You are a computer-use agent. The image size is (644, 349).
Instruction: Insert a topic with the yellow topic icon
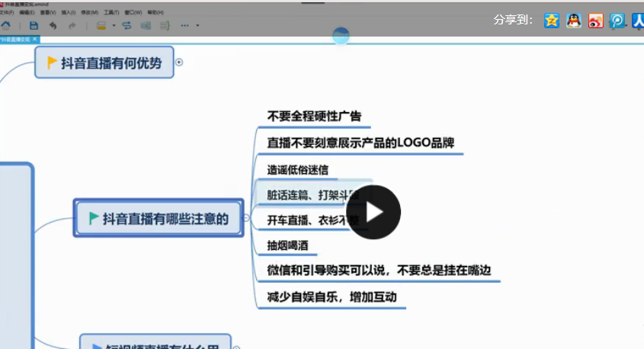(x=101, y=25)
